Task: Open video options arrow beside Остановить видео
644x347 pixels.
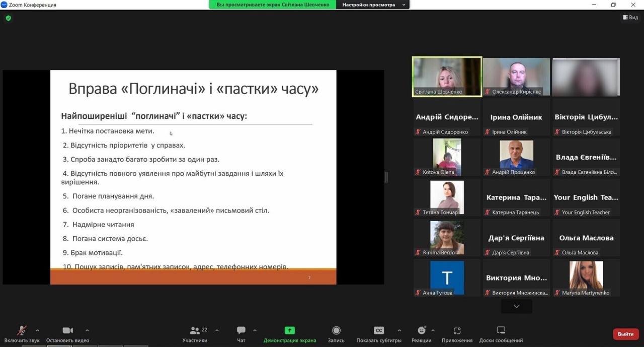Action: (87, 330)
